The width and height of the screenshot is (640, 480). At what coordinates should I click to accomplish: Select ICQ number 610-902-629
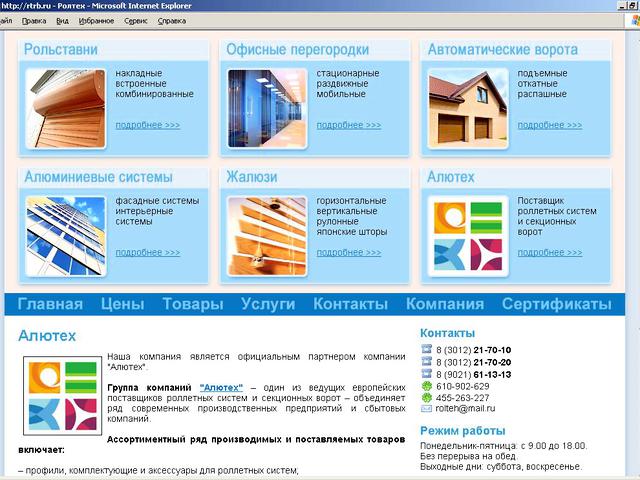click(462, 386)
